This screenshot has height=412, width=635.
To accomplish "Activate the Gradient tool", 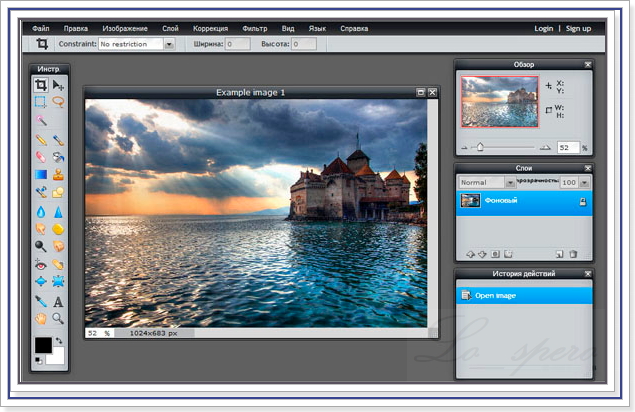I will [x=41, y=173].
